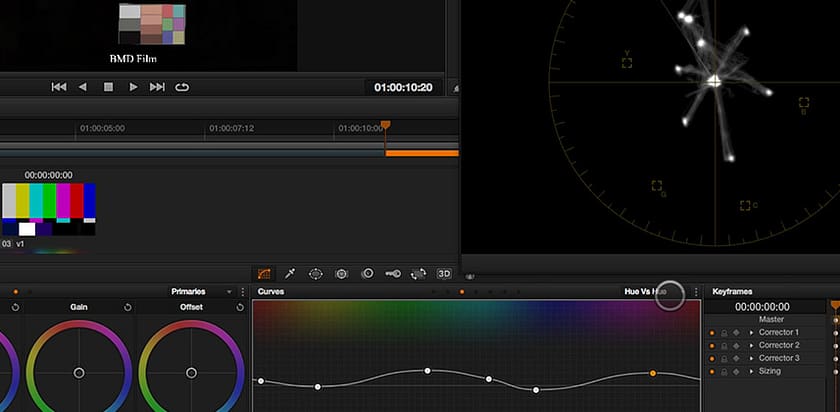This screenshot has width=840, height=412.
Task: Click the orange timeline playhead marker
Action: (x=385, y=125)
